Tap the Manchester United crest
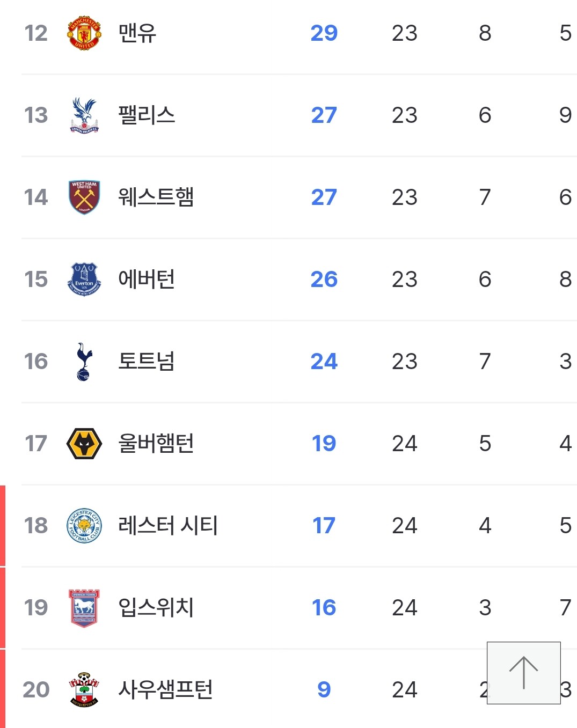This screenshot has height=728, width=577. pos(84,33)
